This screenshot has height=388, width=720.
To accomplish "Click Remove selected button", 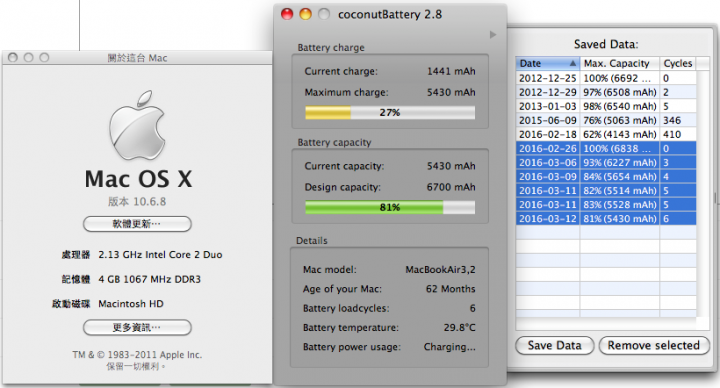I will pyautogui.click(x=654, y=345).
